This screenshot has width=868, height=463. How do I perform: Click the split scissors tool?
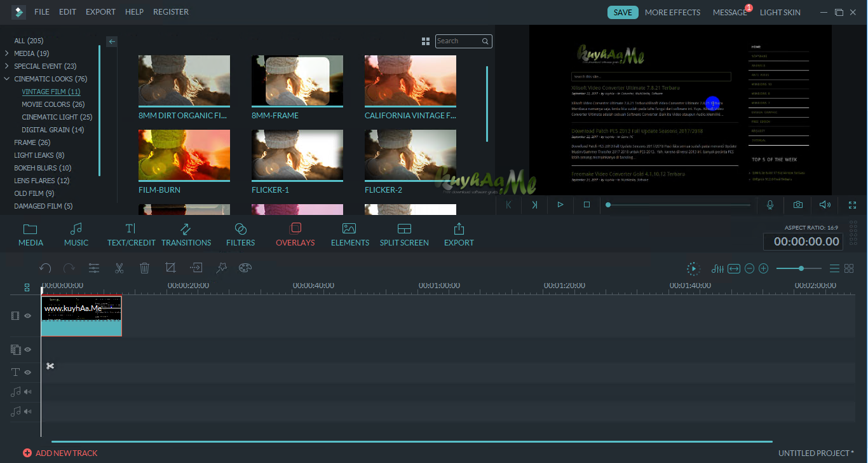coord(119,268)
